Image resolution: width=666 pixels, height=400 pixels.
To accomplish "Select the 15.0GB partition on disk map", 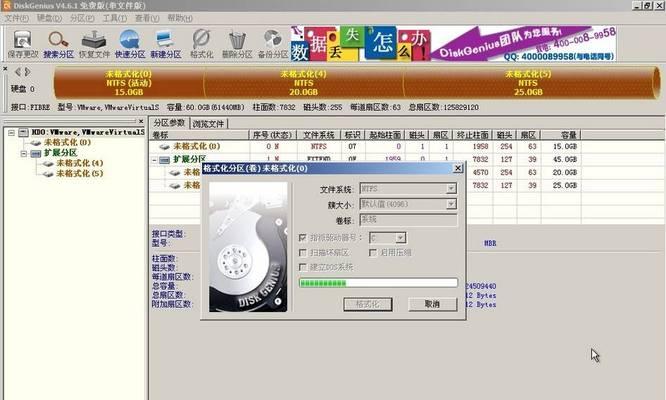I will point(129,83).
